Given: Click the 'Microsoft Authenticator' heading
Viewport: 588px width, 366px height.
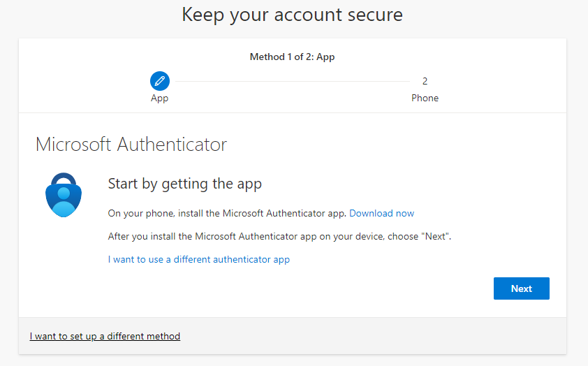Looking at the screenshot, I should tap(131, 145).
